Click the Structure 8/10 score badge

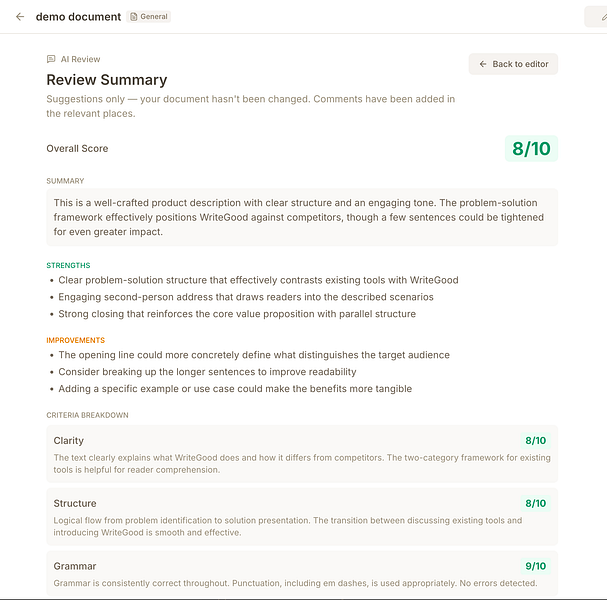pos(535,504)
